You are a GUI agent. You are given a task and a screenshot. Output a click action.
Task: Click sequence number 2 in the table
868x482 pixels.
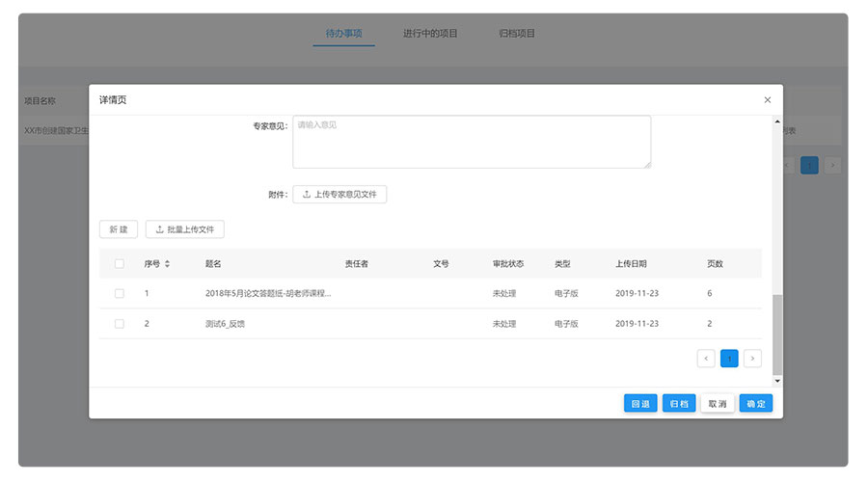147,324
